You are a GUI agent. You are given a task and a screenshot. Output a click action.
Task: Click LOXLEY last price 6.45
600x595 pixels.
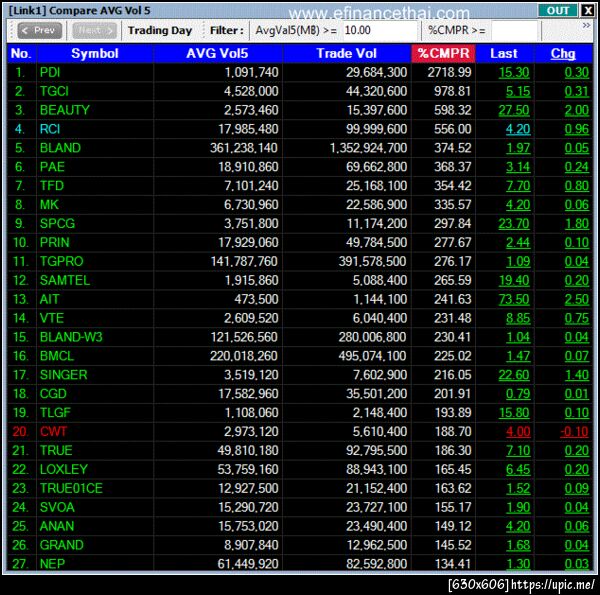[518, 469]
